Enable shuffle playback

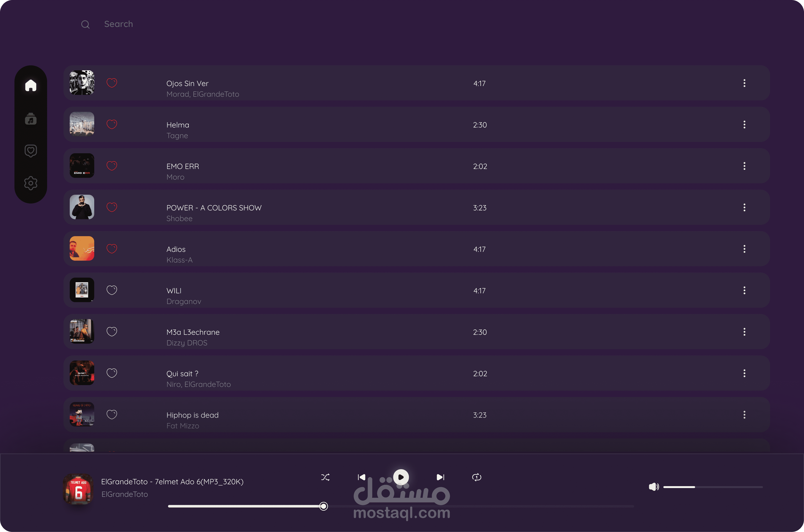[x=325, y=477]
